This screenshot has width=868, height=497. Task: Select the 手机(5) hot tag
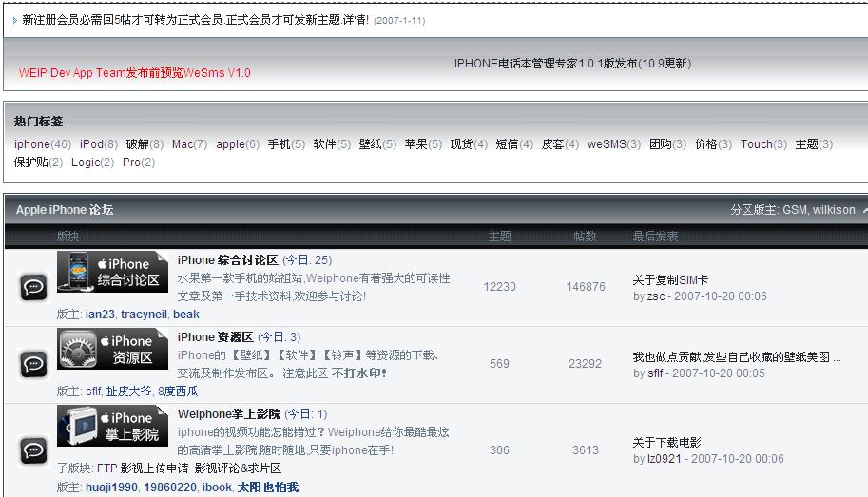pyautogui.click(x=286, y=143)
